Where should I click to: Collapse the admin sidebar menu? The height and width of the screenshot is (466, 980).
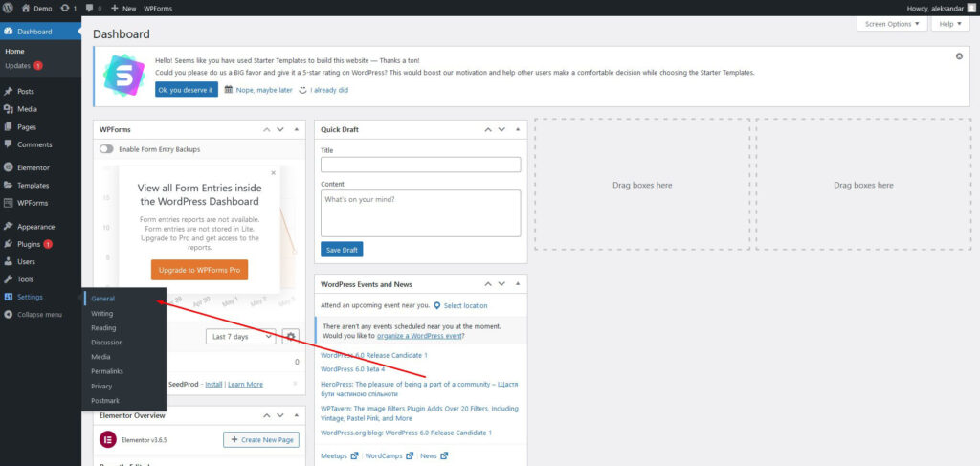[x=40, y=314]
